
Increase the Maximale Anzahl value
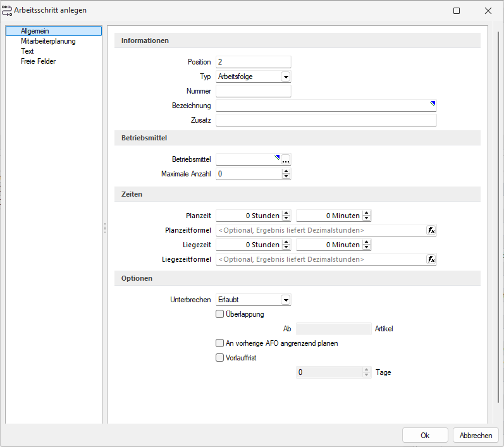point(286,171)
